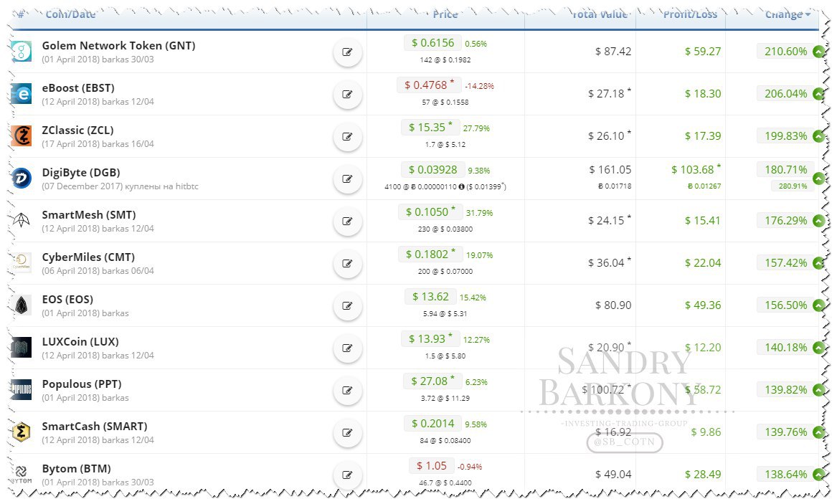Click the CyberMiles coin logo

[22, 262]
